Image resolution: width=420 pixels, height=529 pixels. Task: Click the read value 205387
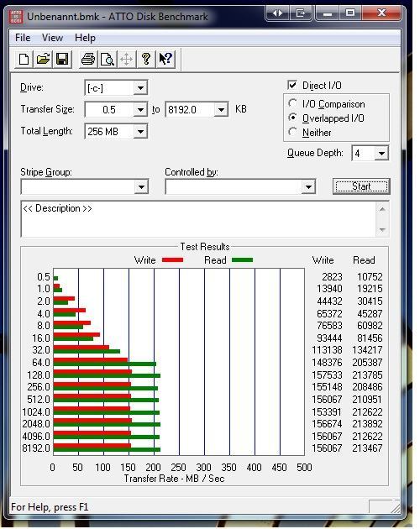(x=367, y=363)
